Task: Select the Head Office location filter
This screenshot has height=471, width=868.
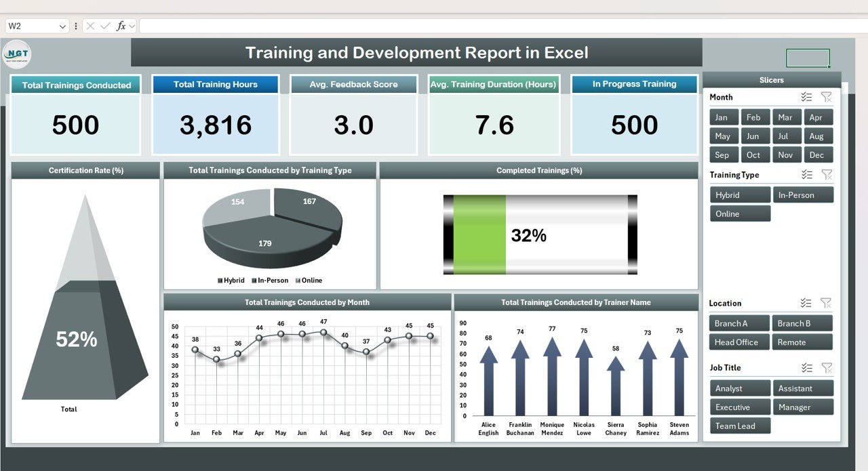Action: [739, 342]
